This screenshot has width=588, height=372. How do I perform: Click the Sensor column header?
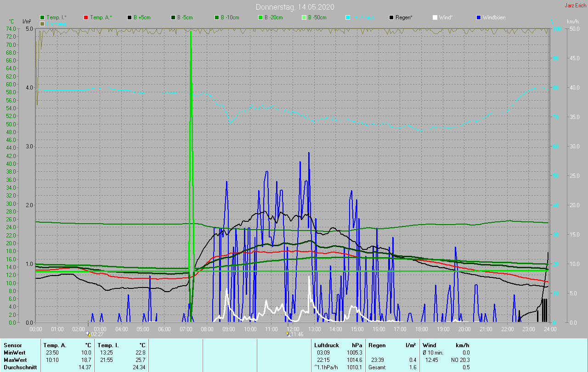pyautogui.click(x=12, y=345)
